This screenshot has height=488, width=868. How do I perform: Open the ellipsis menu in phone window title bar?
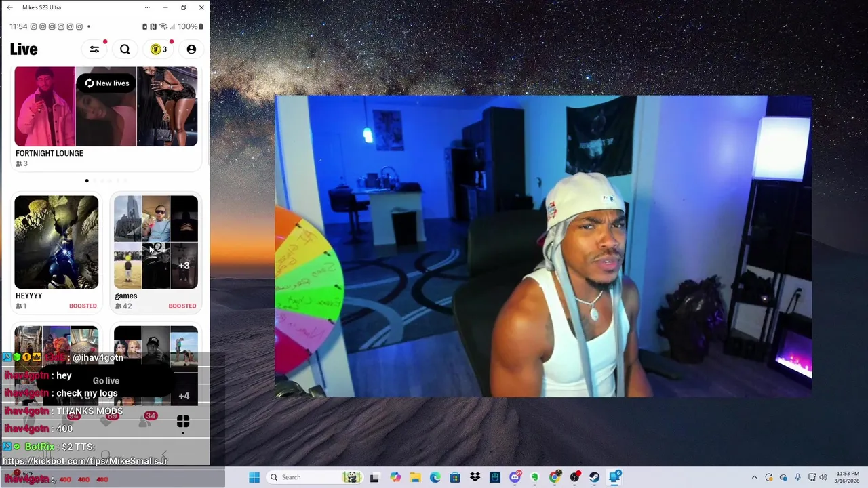[x=147, y=7]
